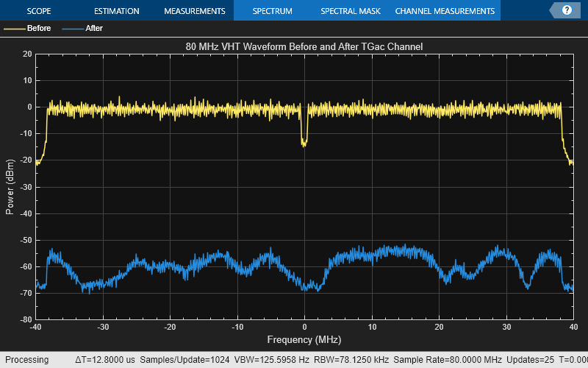Select the plot title text
This screenshot has width=588, height=368.
[304, 46]
